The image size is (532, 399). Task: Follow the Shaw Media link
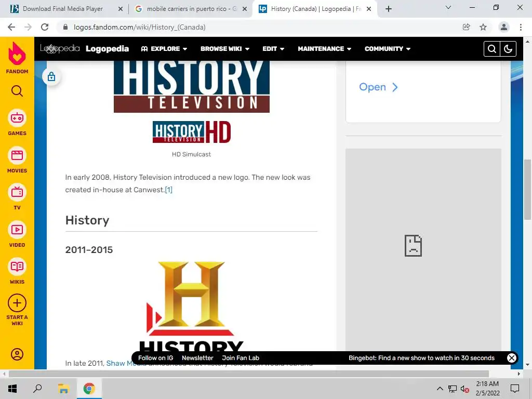pyautogui.click(x=126, y=363)
